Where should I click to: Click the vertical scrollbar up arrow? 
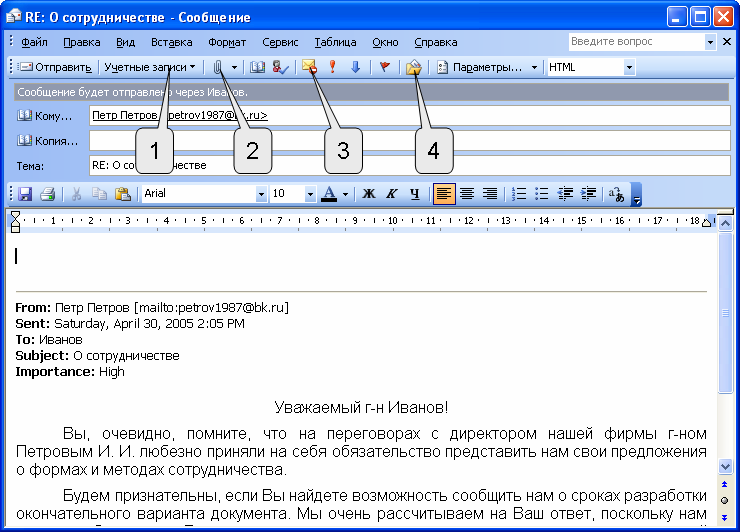725,222
